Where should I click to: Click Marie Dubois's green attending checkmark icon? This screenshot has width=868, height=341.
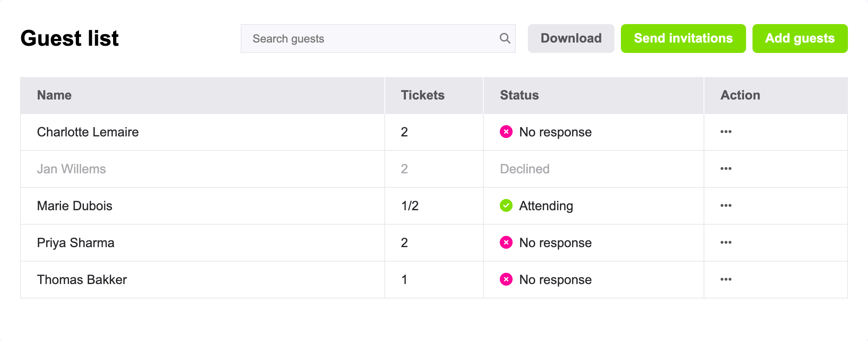click(x=506, y=205)
